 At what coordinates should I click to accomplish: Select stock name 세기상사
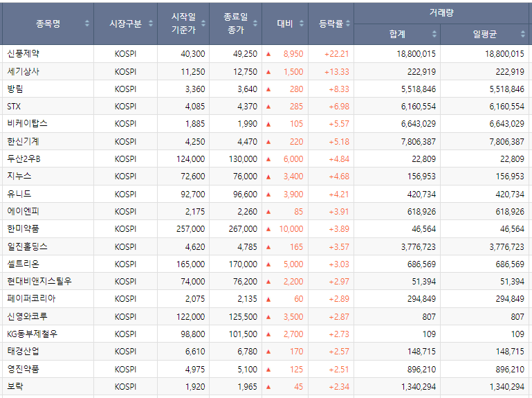pyautogui.click(x=23, y=72)
